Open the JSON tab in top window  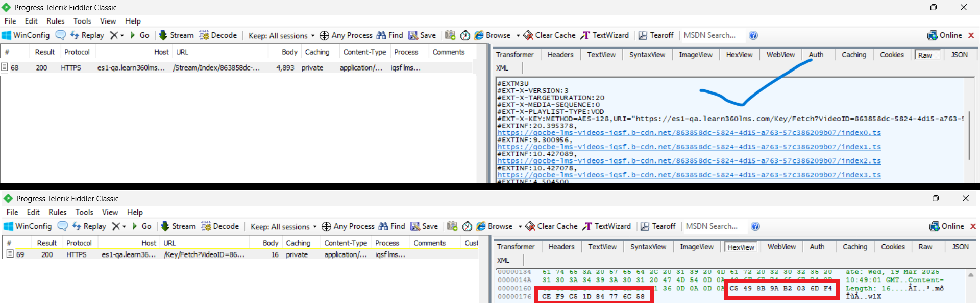click(x=959, y=55)
